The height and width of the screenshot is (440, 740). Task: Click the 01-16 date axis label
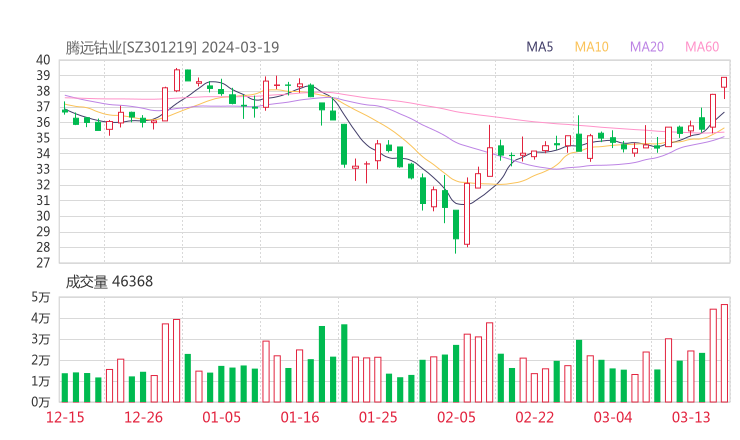[300, 417]
